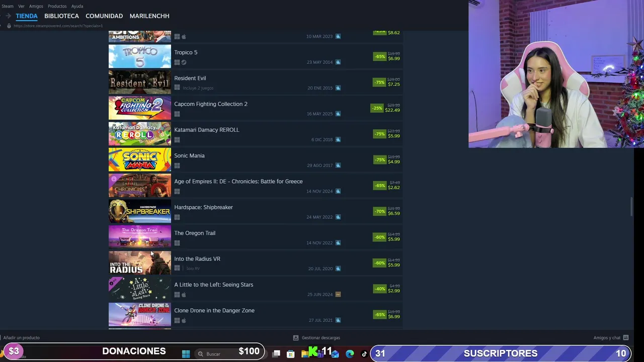
Task: Open the Ayuda menu
Action: (77, 6)
